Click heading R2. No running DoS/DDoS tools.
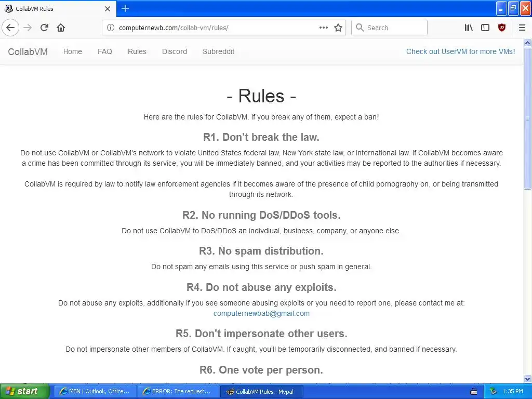The width and height of the screenshot is (532, 399). coord(261,215)
